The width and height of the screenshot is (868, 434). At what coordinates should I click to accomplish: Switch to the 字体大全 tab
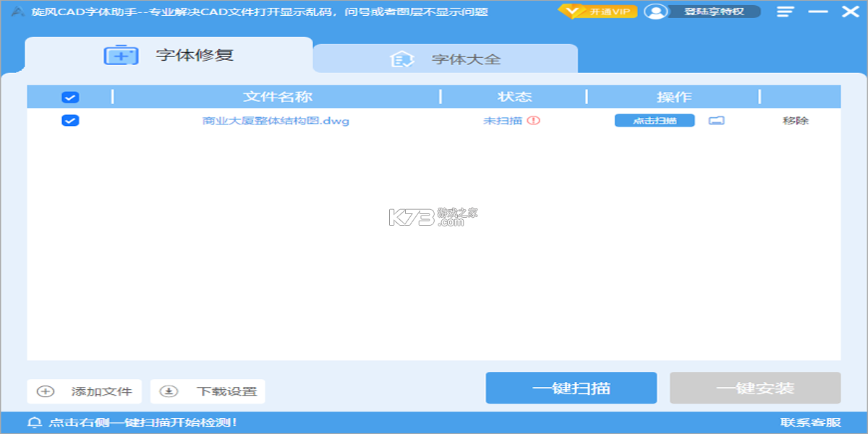(x=446, y=59)
